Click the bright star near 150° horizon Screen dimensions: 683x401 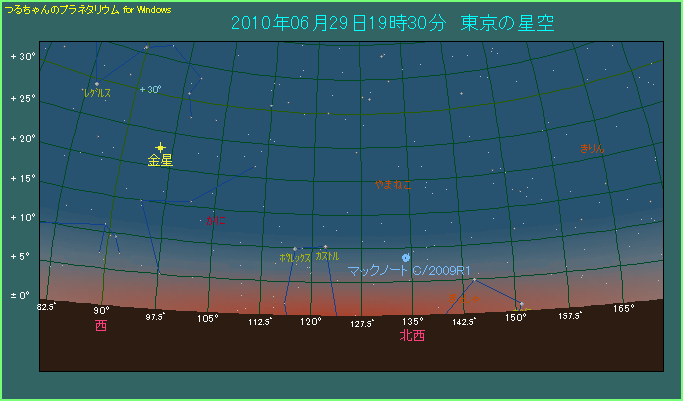(x=521, y=304)
